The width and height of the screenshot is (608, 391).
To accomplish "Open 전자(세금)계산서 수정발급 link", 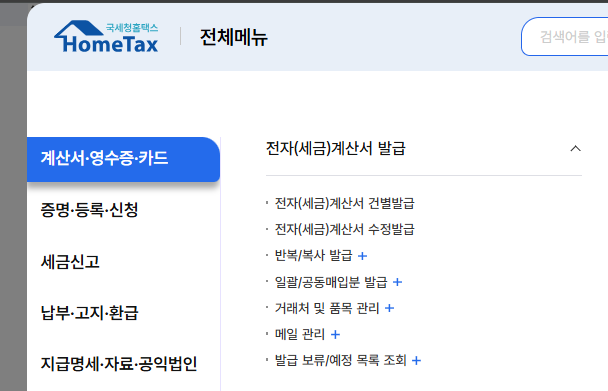I will [x=344, y=229].
